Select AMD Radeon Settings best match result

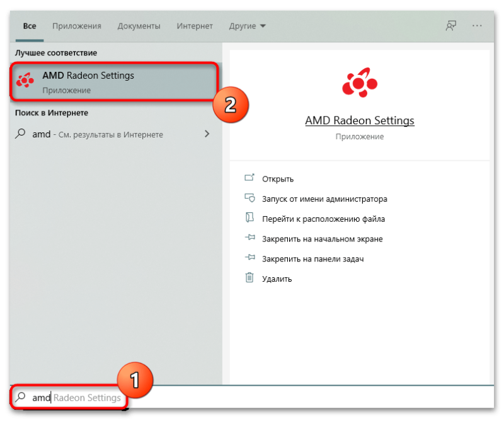115,82
